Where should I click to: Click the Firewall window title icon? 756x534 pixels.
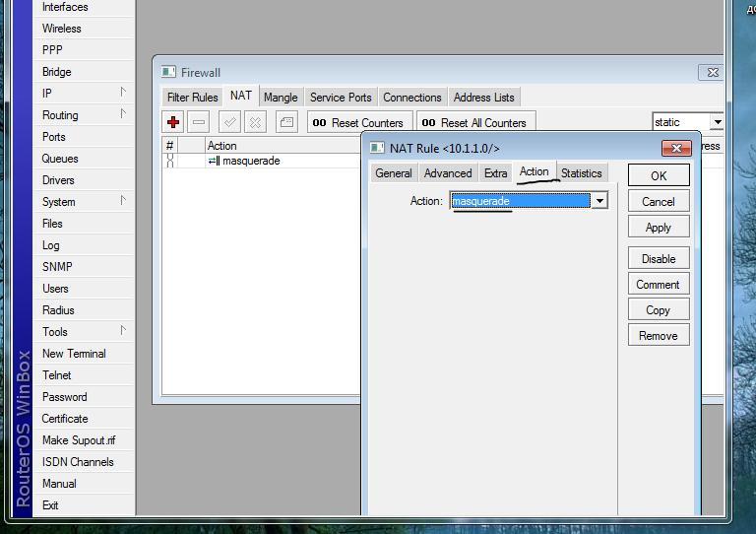coord(169,72)
